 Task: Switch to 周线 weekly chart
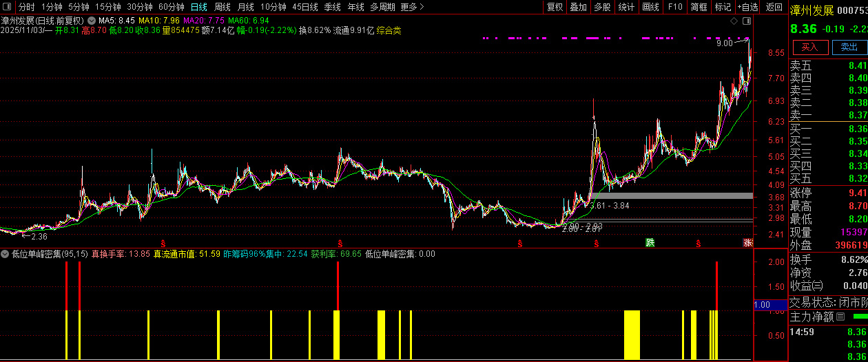pyautogui.click(x=223, y=7)
